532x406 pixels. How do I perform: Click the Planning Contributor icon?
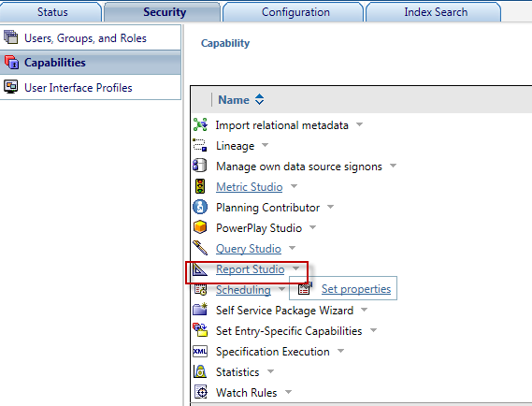[200, 207]
